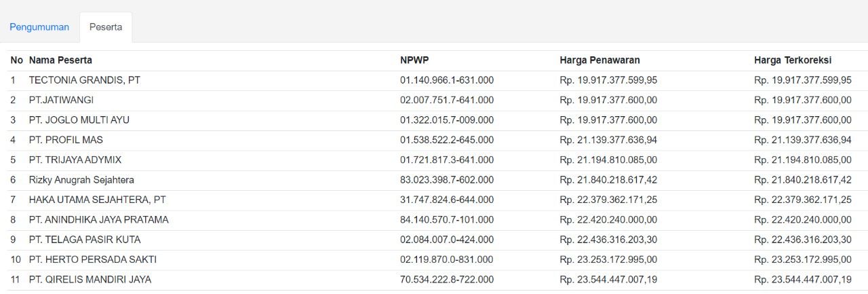
Task: Select PT. TELAGA PASIR KUTA row
Action: click(85, 240)
